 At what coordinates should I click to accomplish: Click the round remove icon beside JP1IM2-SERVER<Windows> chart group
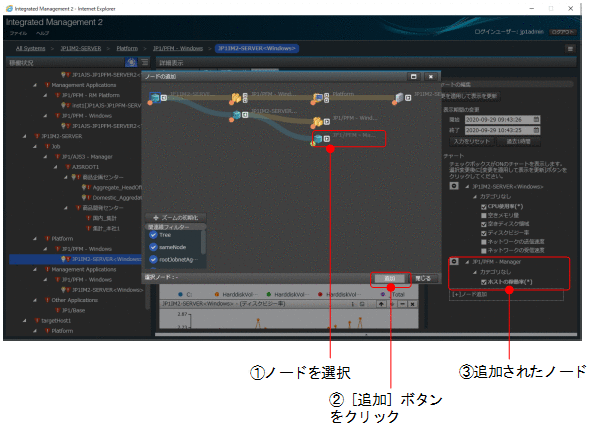(x=454, y=186)
